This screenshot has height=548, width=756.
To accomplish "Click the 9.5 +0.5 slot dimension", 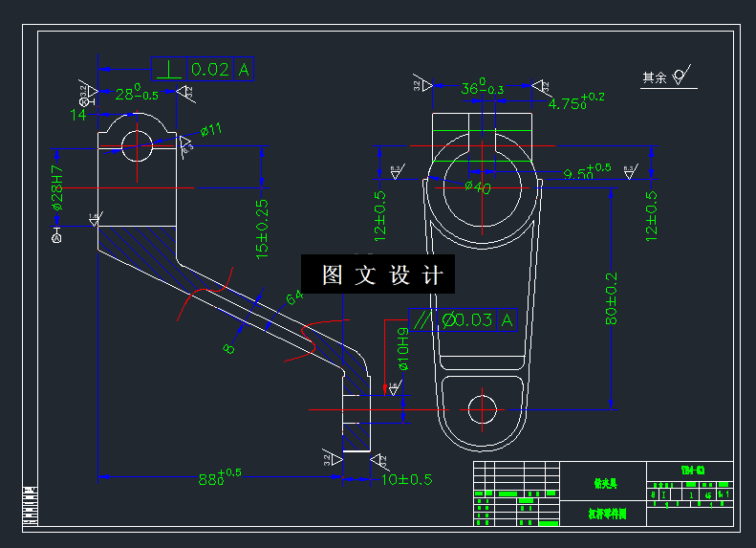I will (x=587, y=172).
